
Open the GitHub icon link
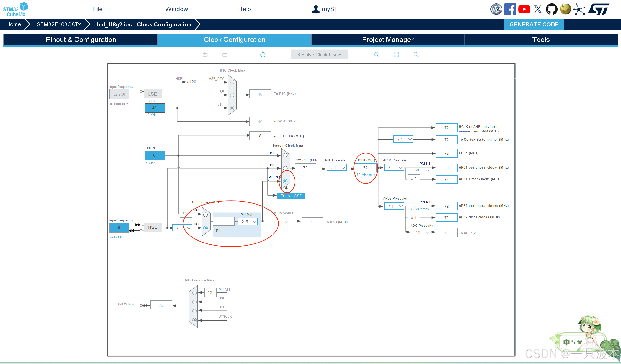(551, 9)
